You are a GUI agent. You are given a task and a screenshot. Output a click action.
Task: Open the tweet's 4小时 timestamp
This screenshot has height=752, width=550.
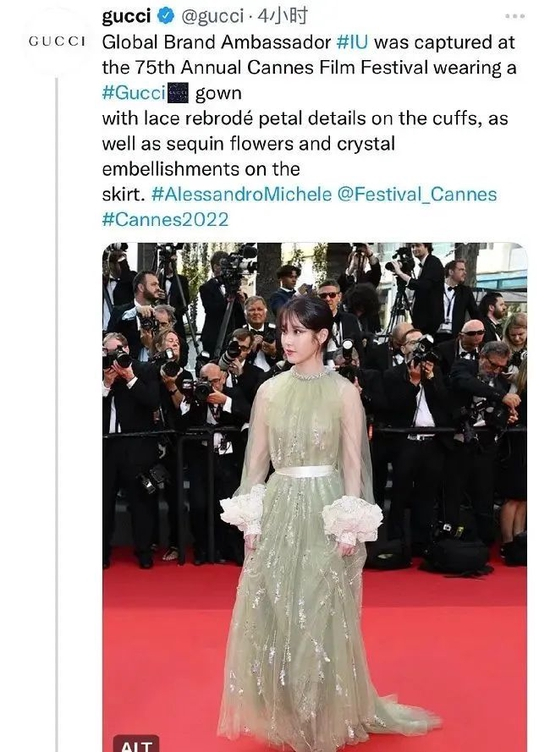(x=282, y=17)
